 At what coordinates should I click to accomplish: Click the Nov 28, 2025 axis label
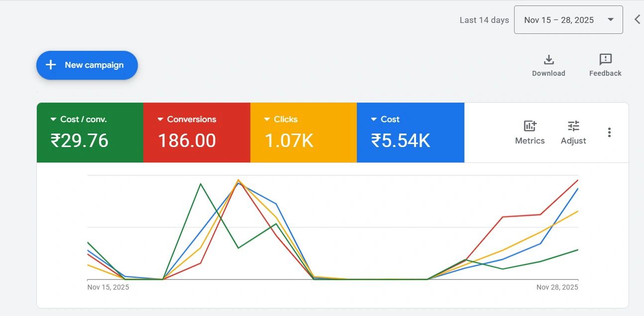[557, 287]
